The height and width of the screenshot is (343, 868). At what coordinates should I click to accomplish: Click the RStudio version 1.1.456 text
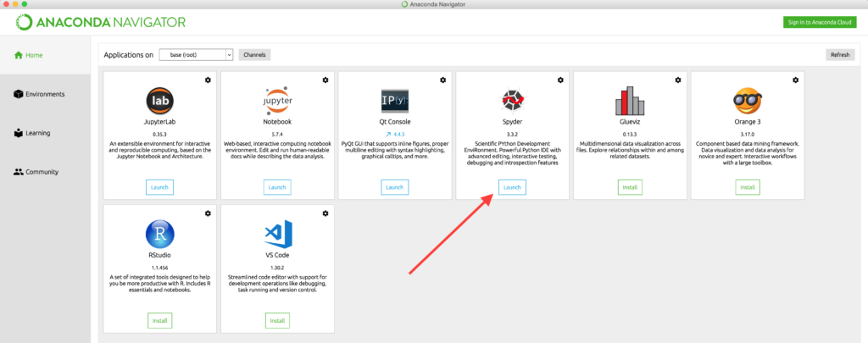tap(160, 267)
